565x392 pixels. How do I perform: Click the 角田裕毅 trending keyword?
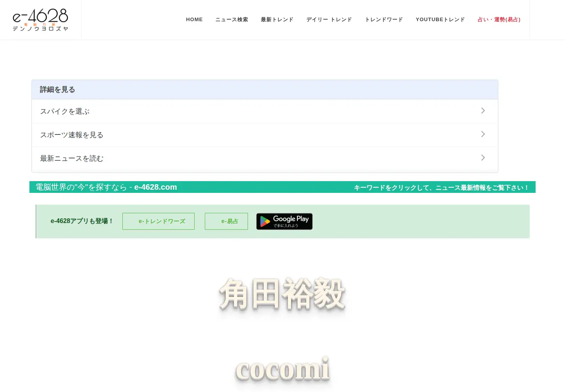click(282, 294)
